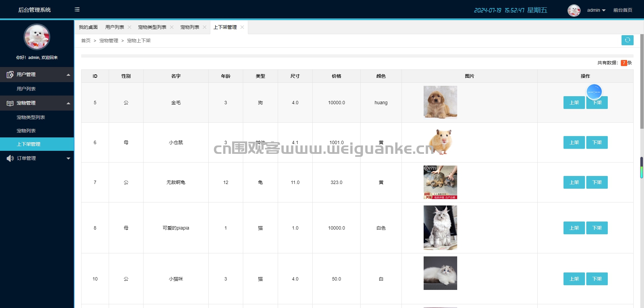Close the 宠物列表 tab
The height and width of the screenshot is (308, 644).
[205, 27]
